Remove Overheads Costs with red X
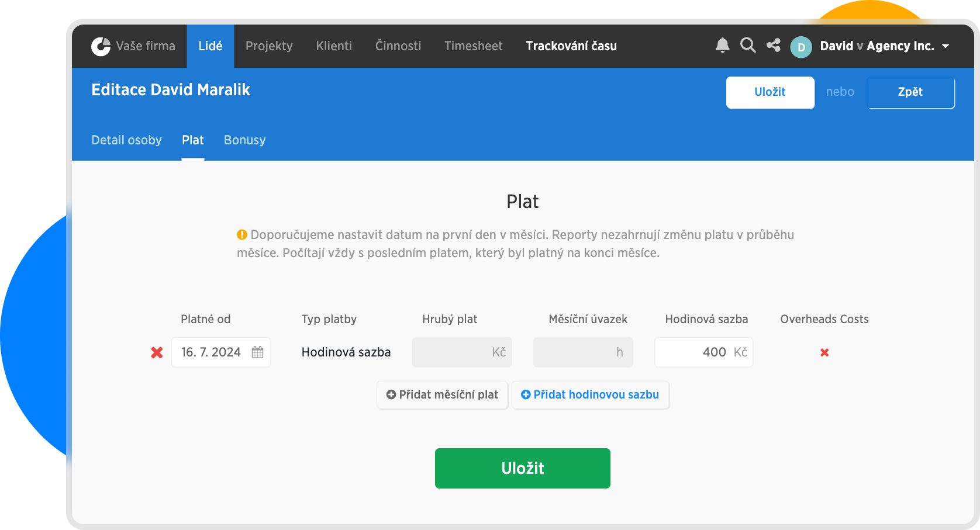Screen dimensions: 980x530 click(x=824, y=352)
